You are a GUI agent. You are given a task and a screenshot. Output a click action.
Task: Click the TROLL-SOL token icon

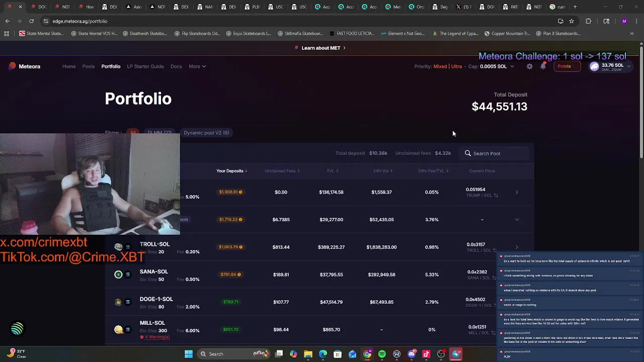118,247
